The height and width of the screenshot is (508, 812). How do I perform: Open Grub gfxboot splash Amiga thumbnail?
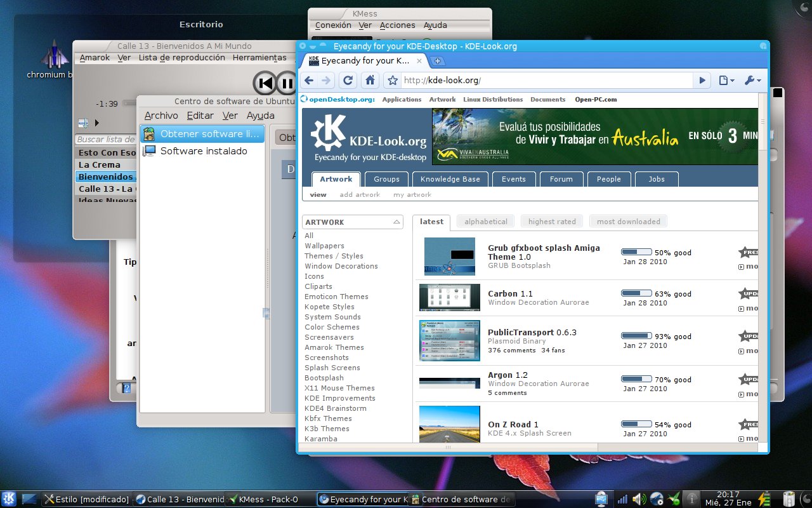449,257
